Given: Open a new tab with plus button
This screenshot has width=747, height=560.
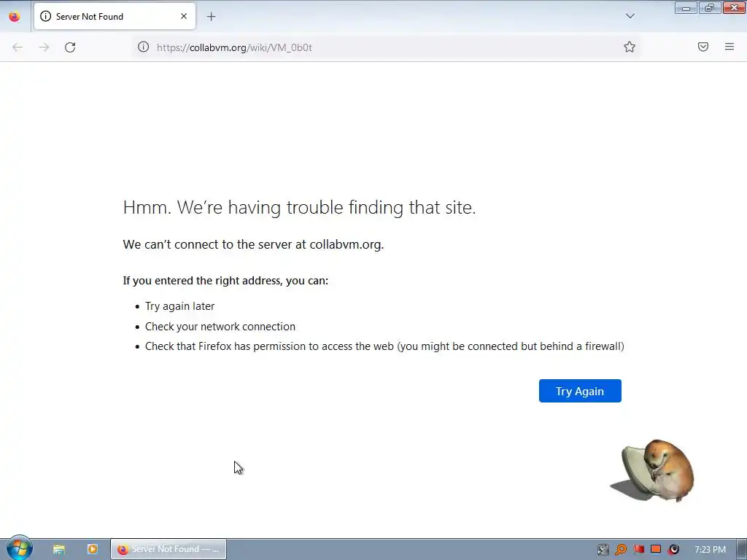Looking at the screenshot, I should pos(211,17).
